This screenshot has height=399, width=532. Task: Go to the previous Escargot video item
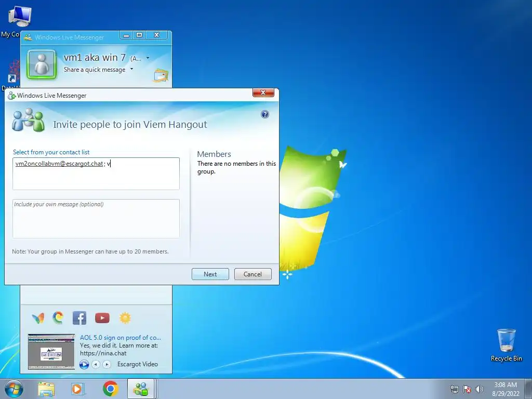tap(96, 364)
